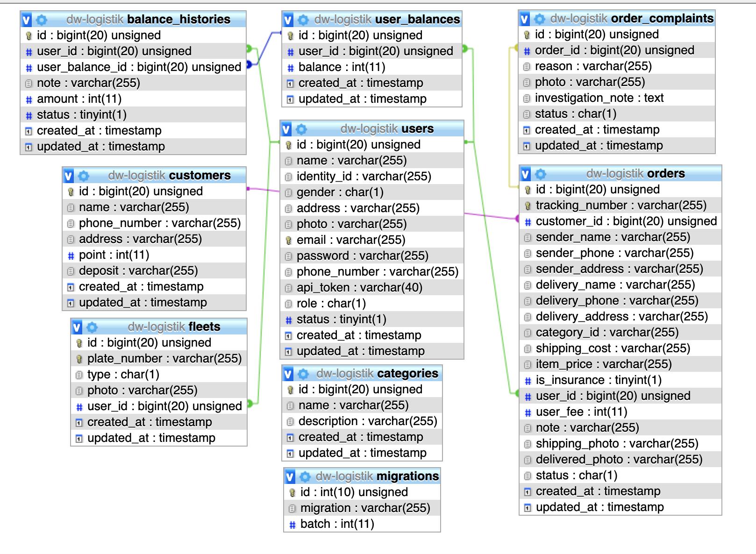The width and height of the screenshot is (756, 554).
Task: Collapse the categories table with V toggle
Action: (288, 374)
